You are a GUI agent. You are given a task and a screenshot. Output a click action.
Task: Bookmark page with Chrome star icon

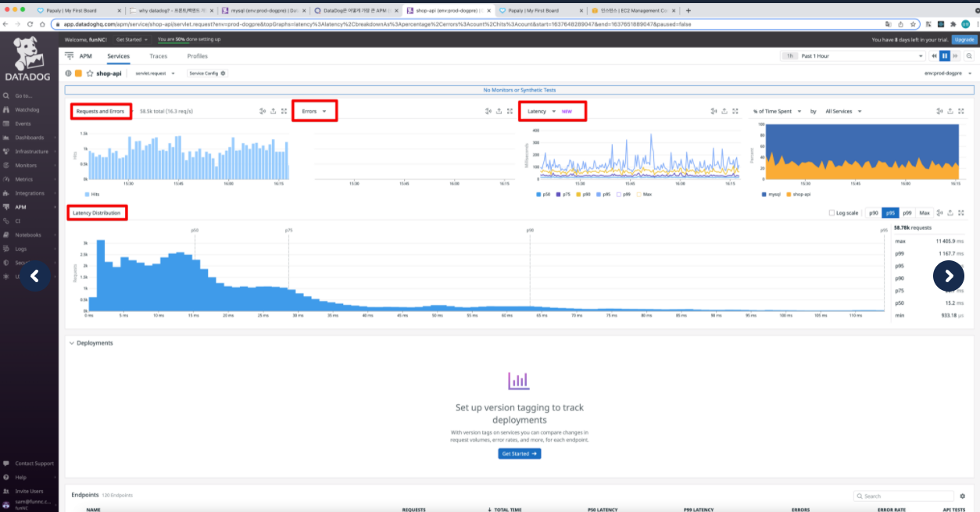[x=912, y=24]
